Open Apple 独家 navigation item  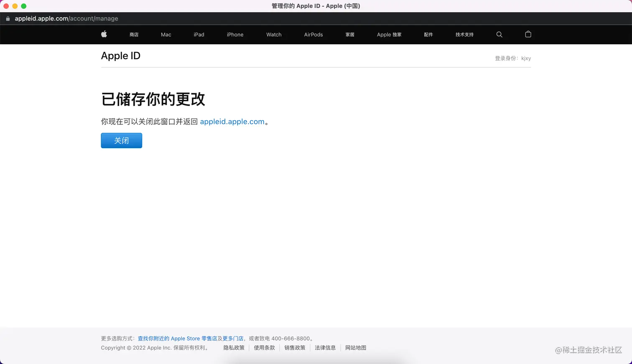(x=389, y=35)
